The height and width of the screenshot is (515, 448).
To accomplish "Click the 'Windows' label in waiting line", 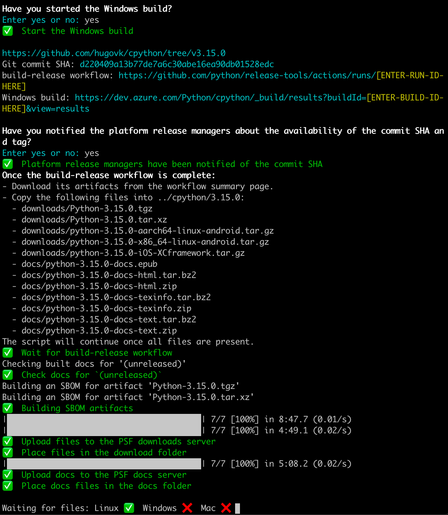I will 159,508.
